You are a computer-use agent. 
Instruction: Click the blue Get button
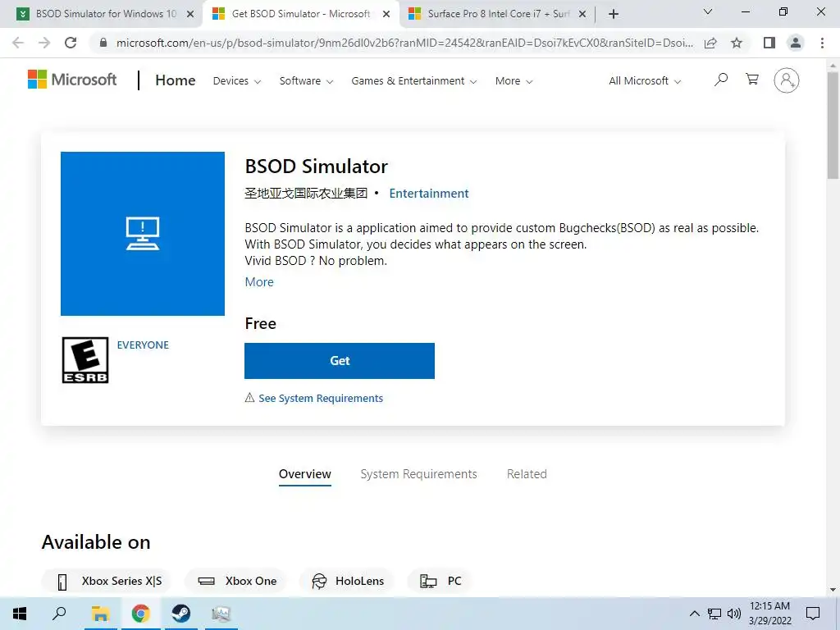[x=339, y=361]
